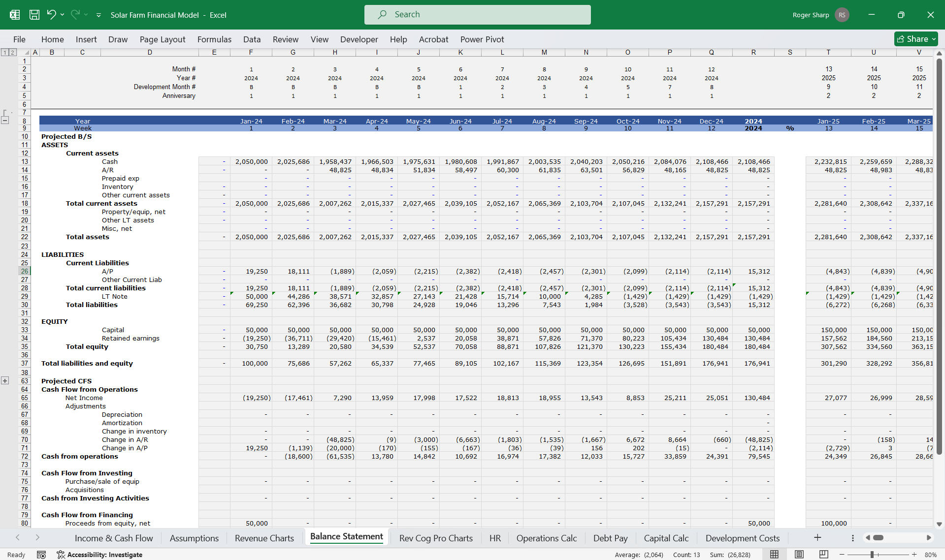Viewport: 945px width, 560px height.
Task: Open the Debt Pay sheet tab
Action: click(610, 538)
